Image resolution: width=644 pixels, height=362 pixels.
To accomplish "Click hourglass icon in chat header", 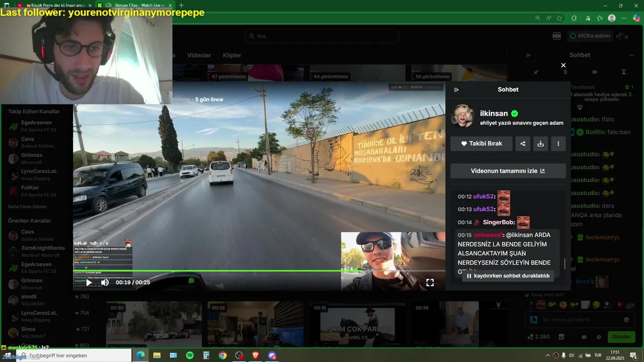I will click(624, 72).
